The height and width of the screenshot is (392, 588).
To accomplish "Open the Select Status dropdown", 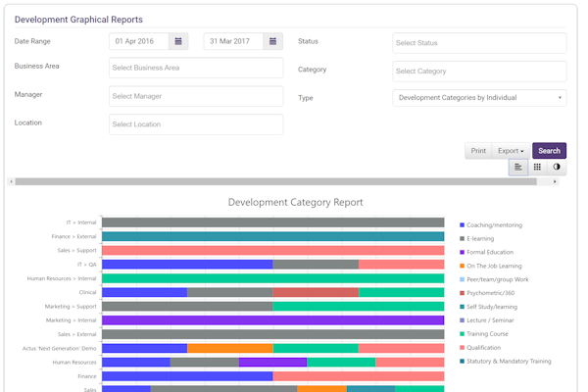I will [x=479, y=43].
